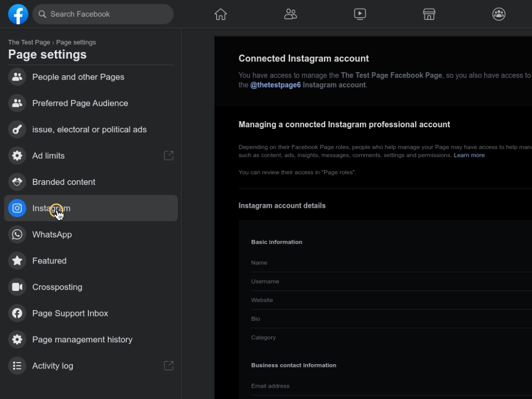This screenshot has height=399, width=532.
Task: Click the Connected Instagram account heading
Action: pos(303,58)
